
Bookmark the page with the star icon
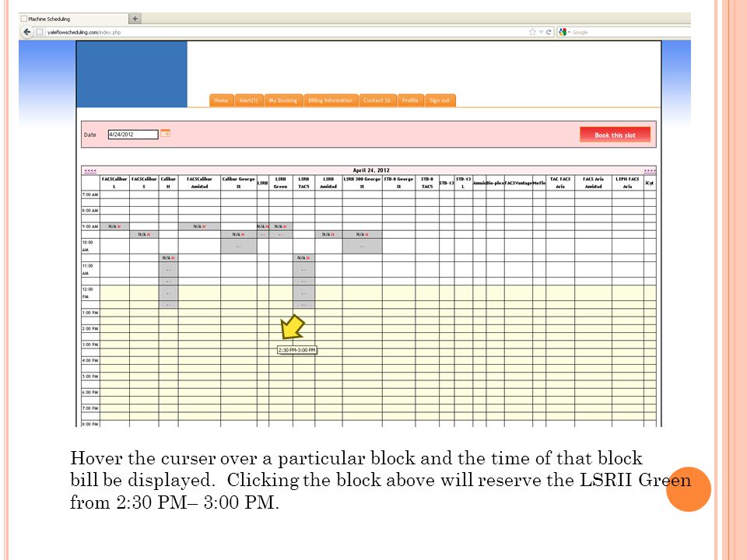(532, 32)
